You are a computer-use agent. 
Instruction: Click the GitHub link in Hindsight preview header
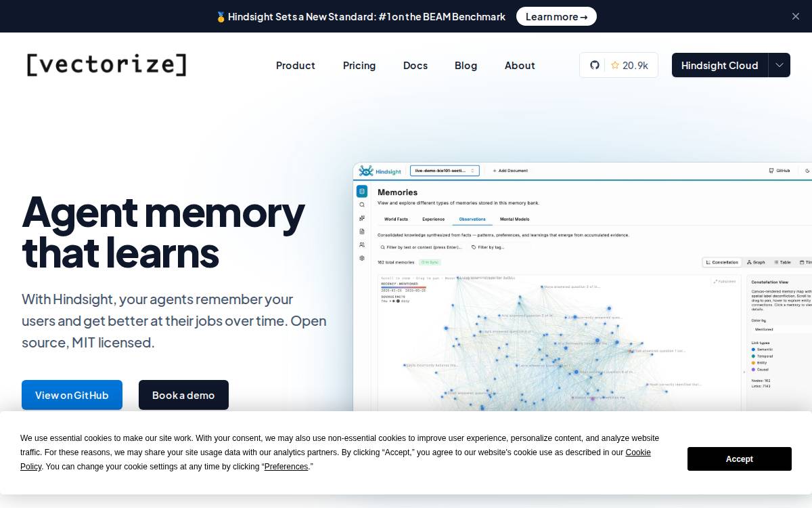point(780,171)
